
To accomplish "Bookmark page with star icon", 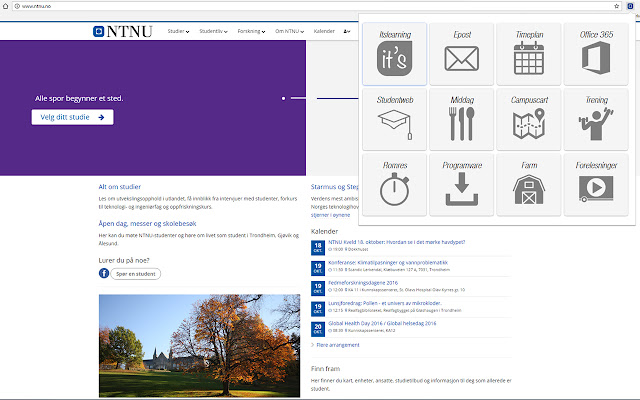I will point(617,6).
